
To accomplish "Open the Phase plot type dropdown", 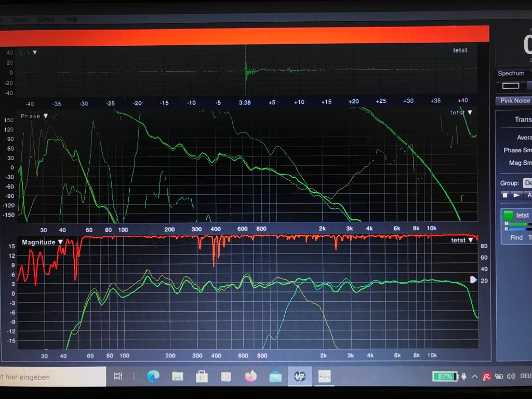I will 46,116.
